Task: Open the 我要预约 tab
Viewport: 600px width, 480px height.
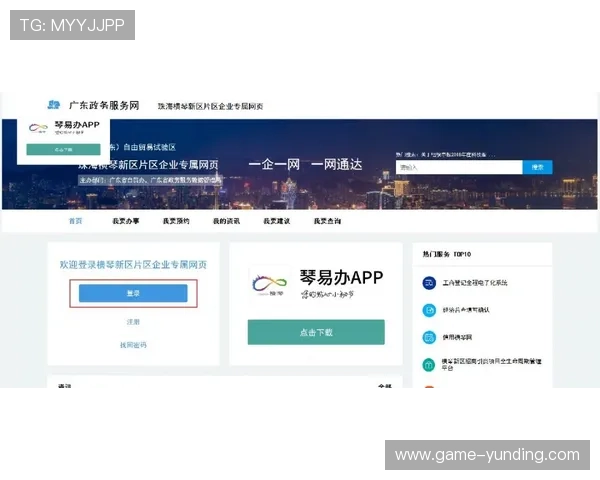Action: (x=176, y=221)
